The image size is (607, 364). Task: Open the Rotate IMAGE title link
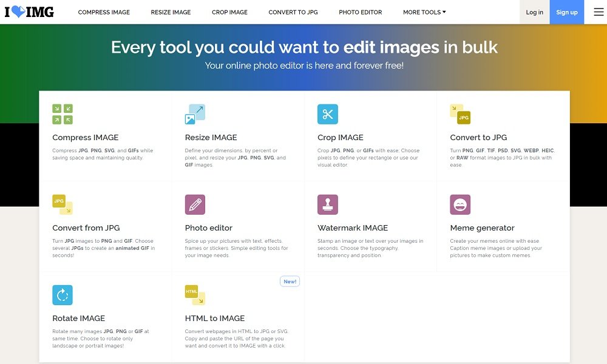(x=78, y=318)
